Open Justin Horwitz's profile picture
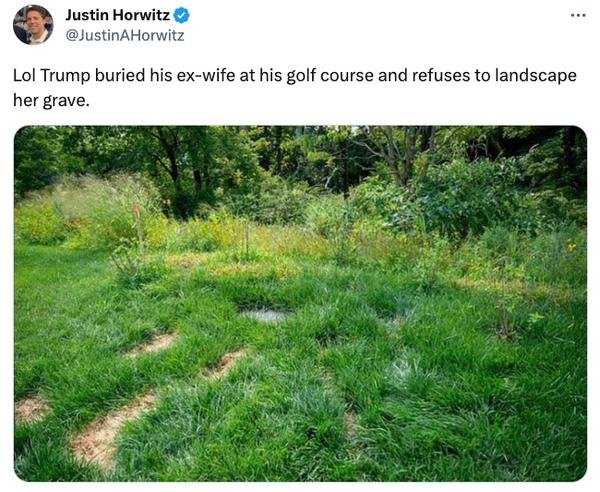 point(33,25)
